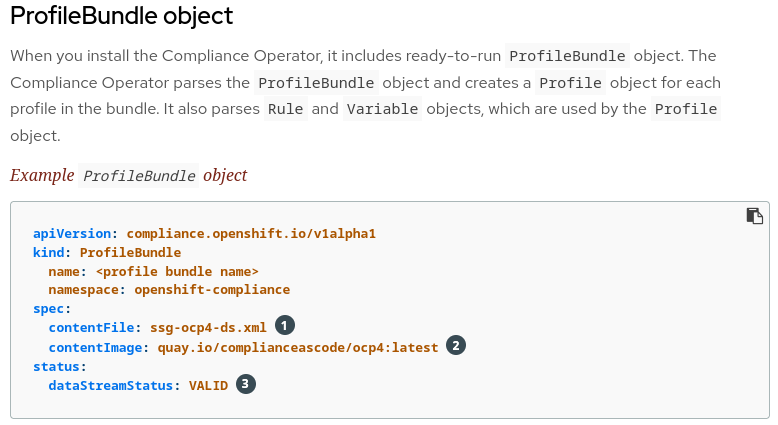Click the spec key in YAML
The width and height of the screenshot is (778, 425).
pos(52,308)
